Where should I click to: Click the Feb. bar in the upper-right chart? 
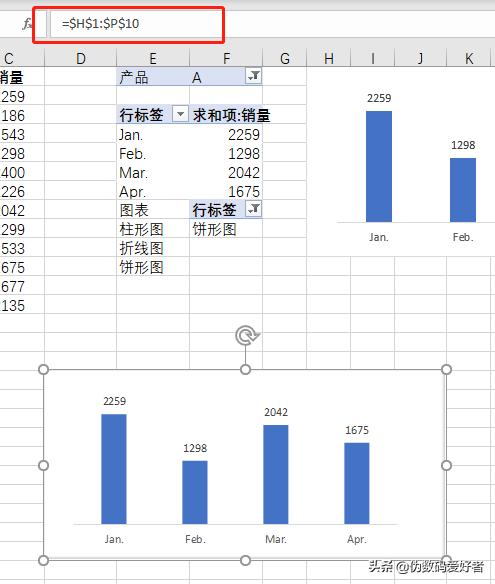[463, 190]
